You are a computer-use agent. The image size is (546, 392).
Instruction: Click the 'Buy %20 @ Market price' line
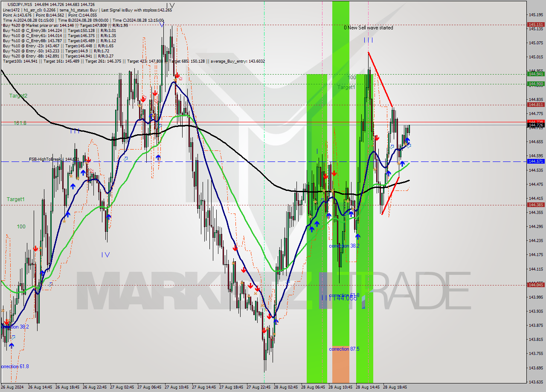tap(65, 25)
